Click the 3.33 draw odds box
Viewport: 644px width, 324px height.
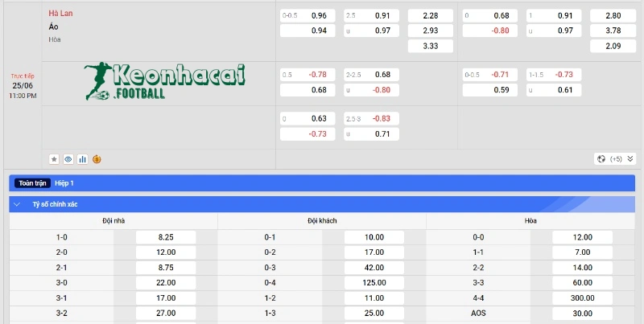[431, 46]
